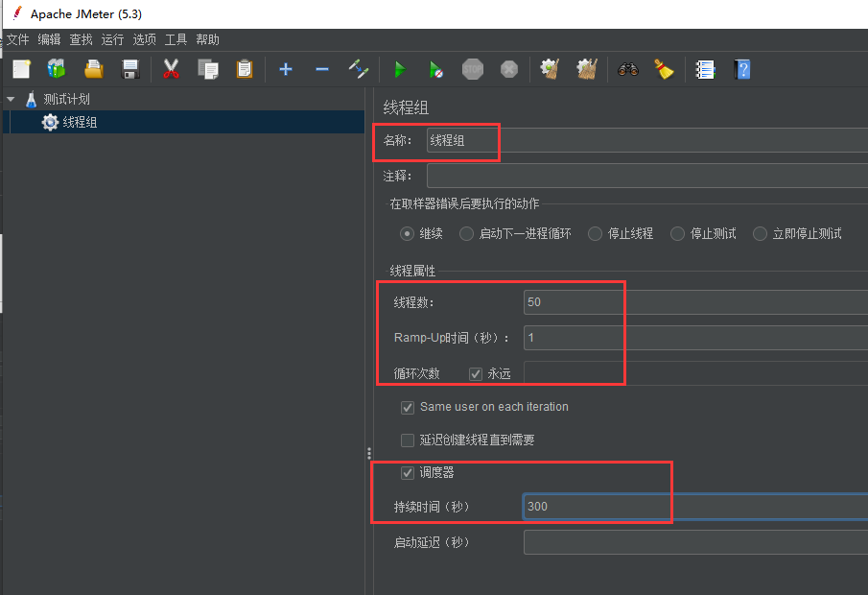This screenshot has height=595, width=868.
Task: Open the 帮助 menu
Action: [207, 40]
